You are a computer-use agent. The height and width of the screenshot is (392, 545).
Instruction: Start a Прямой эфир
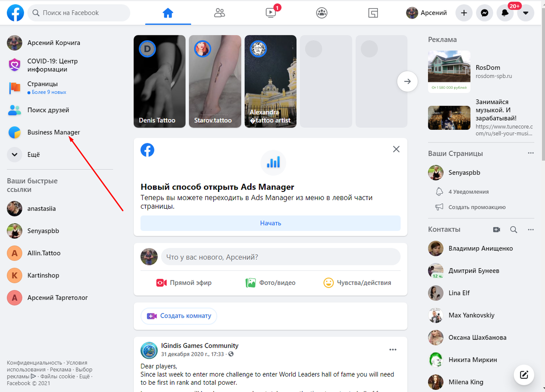184,283
